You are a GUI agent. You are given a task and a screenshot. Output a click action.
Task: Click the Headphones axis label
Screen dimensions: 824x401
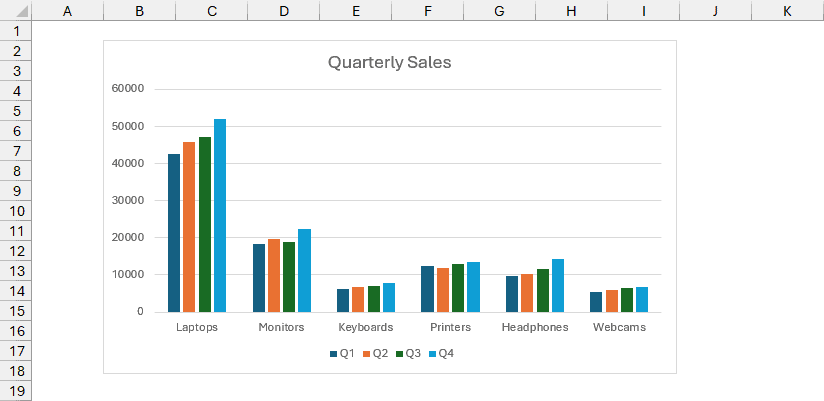(x=535, y=327)
